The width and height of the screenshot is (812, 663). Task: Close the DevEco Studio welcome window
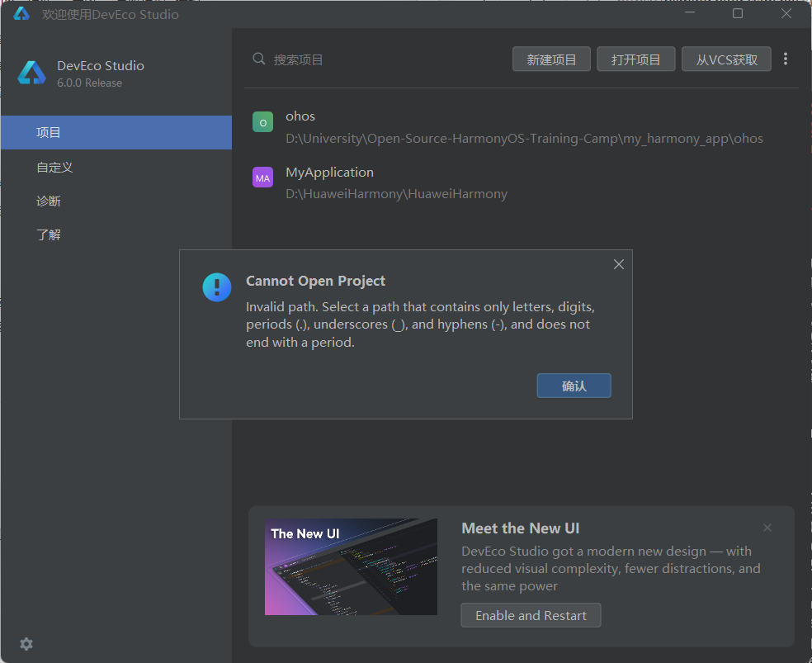point(786,13)
